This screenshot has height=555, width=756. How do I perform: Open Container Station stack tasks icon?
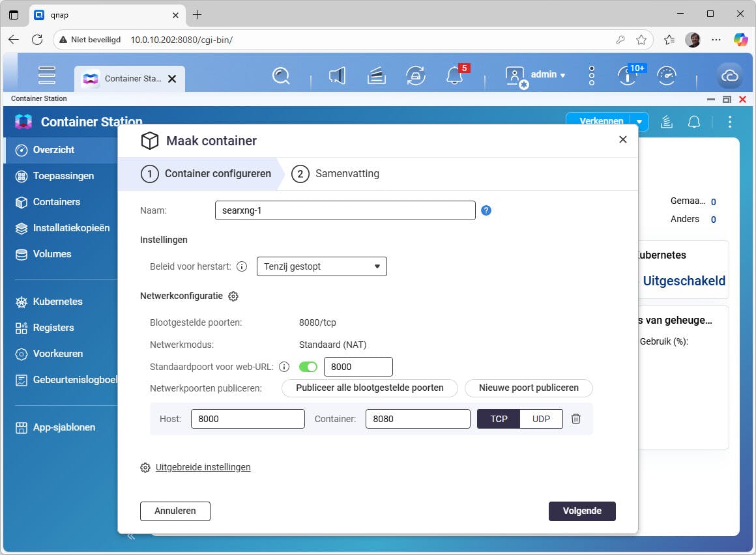click(x=666, y=122)
